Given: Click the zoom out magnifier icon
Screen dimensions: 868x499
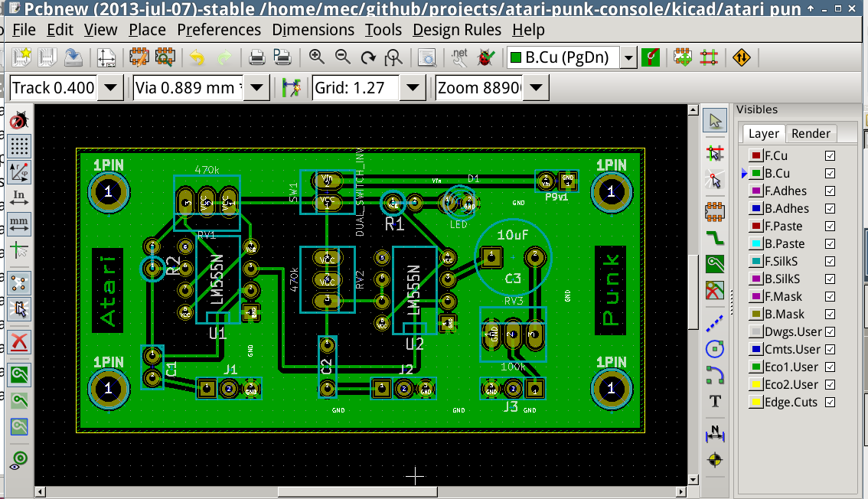Looking at the screenshot, I should pos(343,57).
